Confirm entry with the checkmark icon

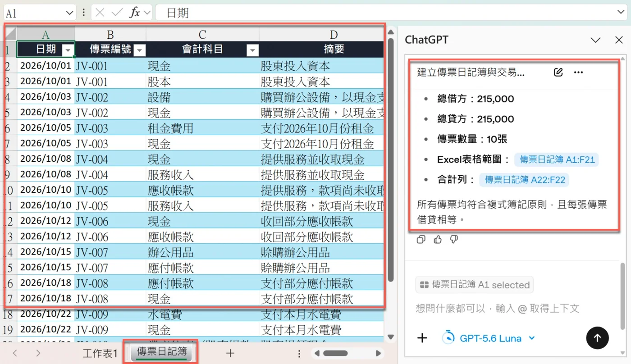[117, 13]
